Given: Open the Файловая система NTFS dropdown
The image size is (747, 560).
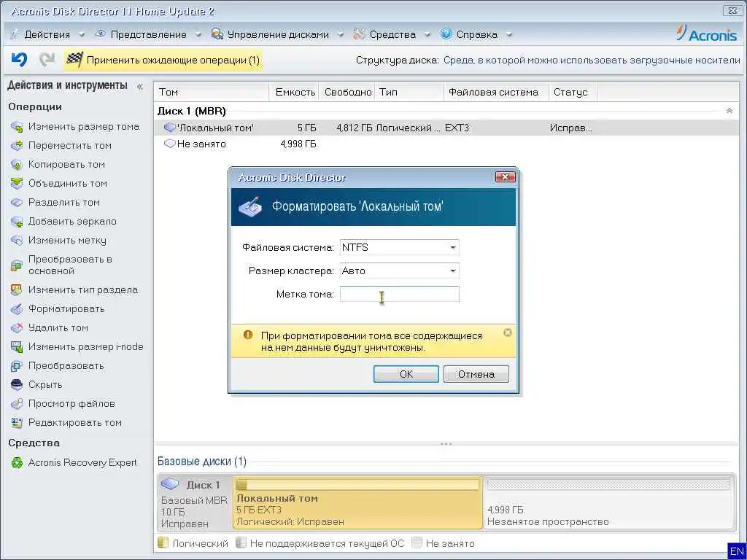Looking at the screenshot, I should click(x=452, y=248).
